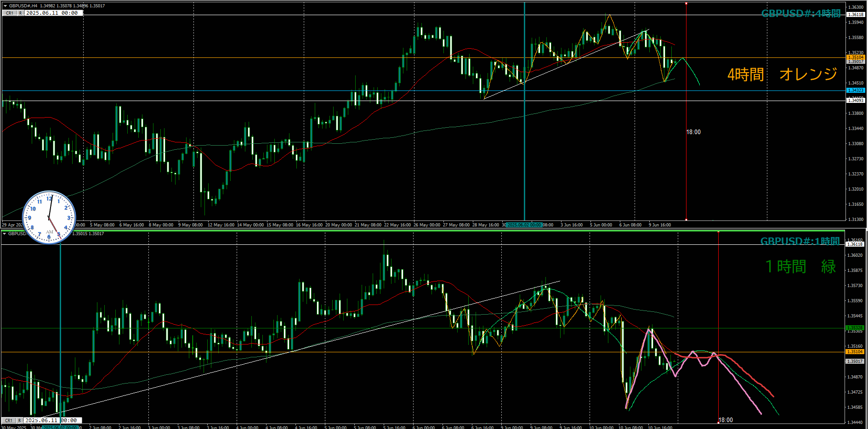
Task: Click the 1.34440 price scale value on 1-hour chart
Action: tap(855, 422)
